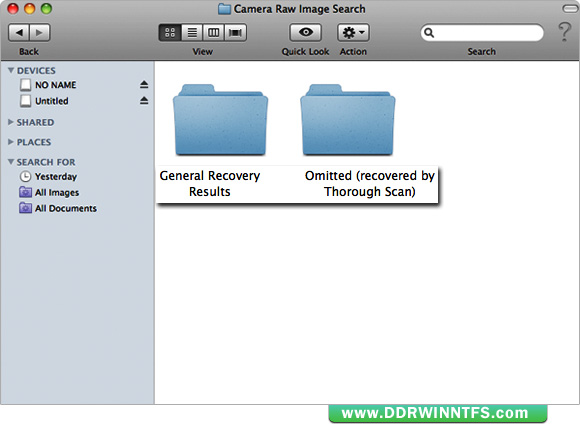Switch to Cover Flow view
Image resolution: width=580 pixels, height=424 pixels.
[235, 33]
